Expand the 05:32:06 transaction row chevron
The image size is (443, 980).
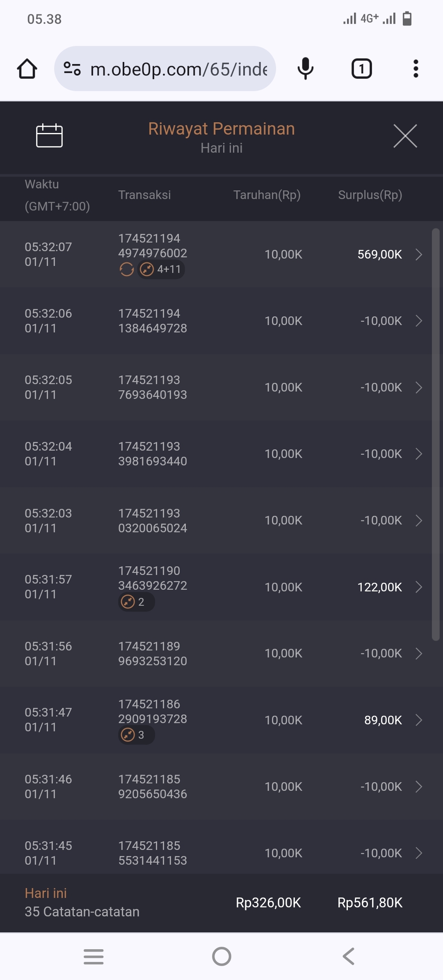419,321
